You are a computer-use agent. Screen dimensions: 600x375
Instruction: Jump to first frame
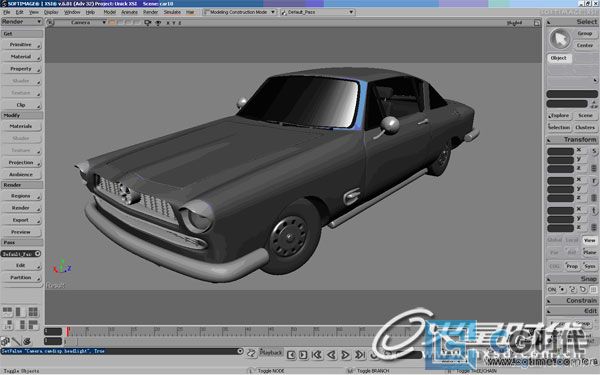pyautogui.click(x=317, y=355)
